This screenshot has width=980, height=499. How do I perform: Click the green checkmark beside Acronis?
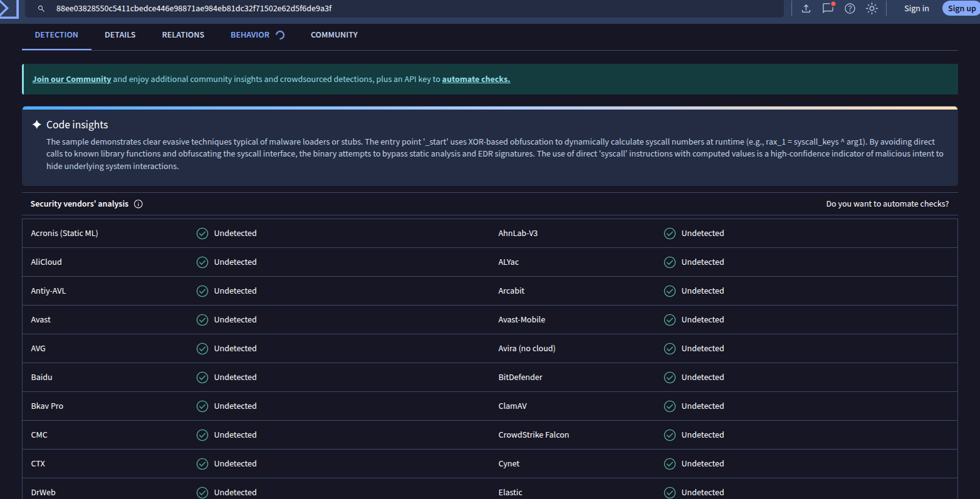[202, 233]
